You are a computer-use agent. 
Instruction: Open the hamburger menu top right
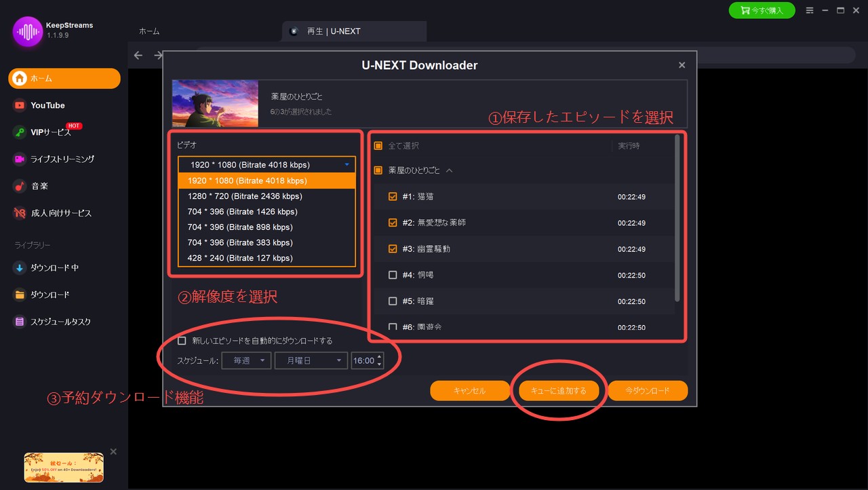click(811, 10)
